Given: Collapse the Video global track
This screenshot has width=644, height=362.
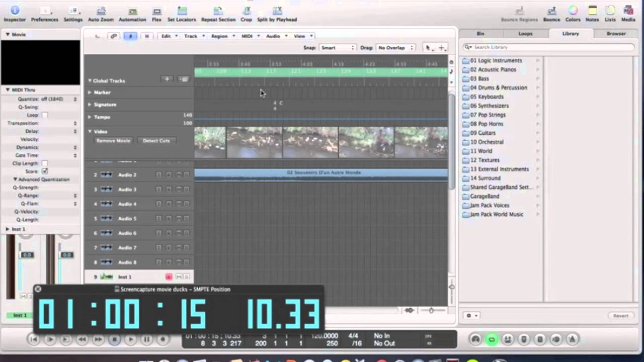Looking at the screenshot, I should point(90,131).
